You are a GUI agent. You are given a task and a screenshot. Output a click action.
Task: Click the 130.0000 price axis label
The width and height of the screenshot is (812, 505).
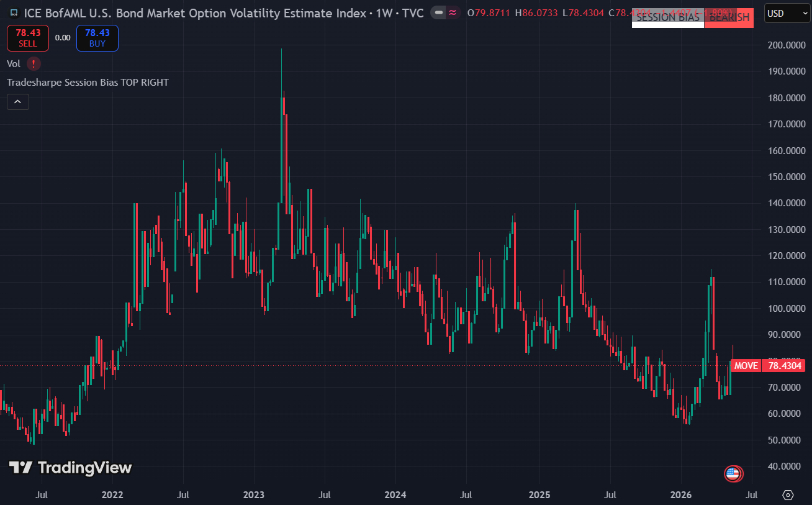[786, 229]
